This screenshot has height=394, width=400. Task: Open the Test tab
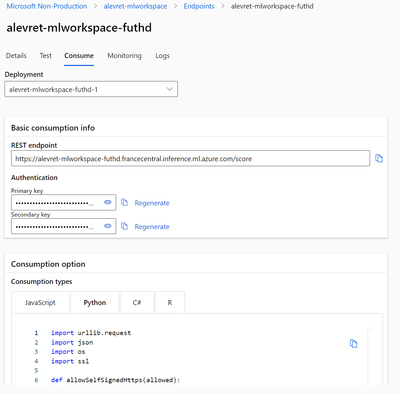[46, 56]
